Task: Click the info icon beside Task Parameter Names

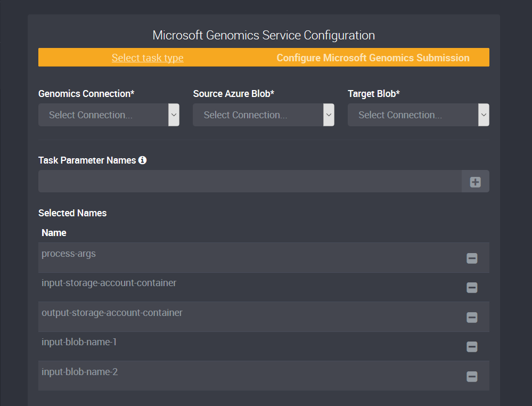Action: [143, 160]
